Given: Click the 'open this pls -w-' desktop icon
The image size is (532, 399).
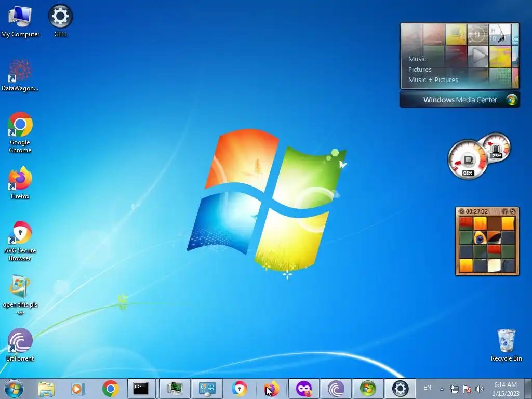Looking at the screenshot, I should [20, 295].
